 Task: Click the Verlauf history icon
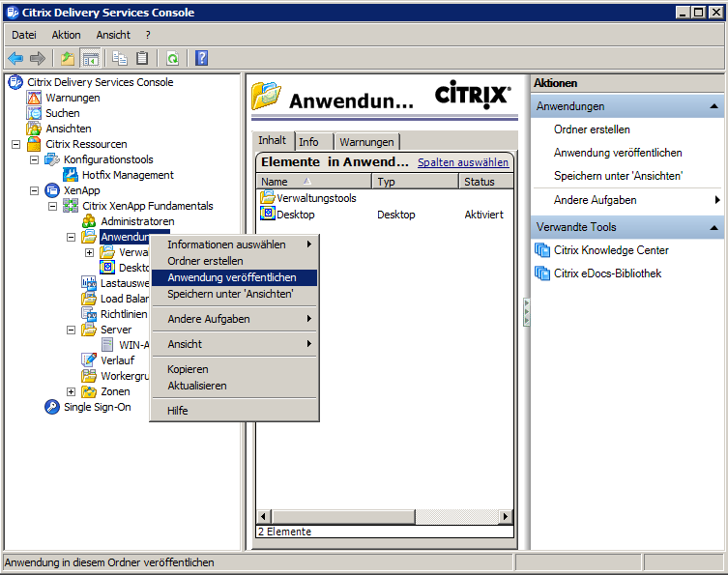click(x=89, y=360)
